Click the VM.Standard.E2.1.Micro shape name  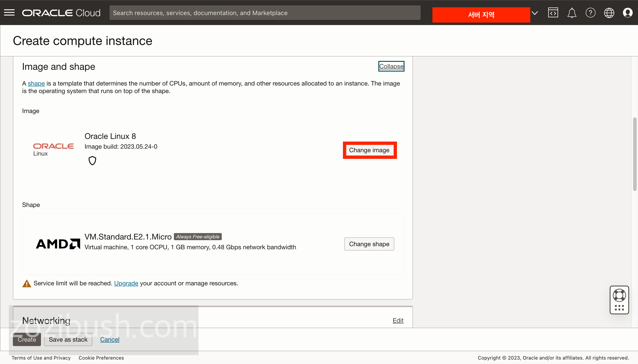click(128, 236)
